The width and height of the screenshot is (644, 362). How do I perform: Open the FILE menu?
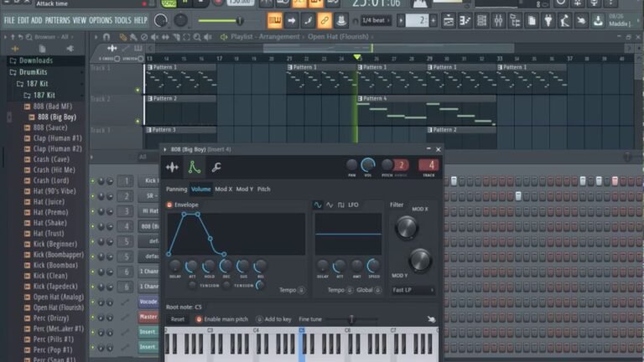[9, 20]
